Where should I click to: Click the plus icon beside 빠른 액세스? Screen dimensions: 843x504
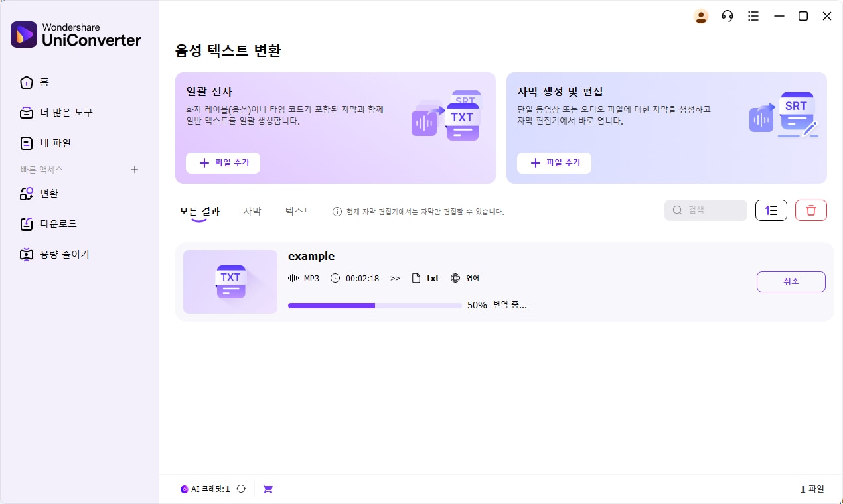134,170
